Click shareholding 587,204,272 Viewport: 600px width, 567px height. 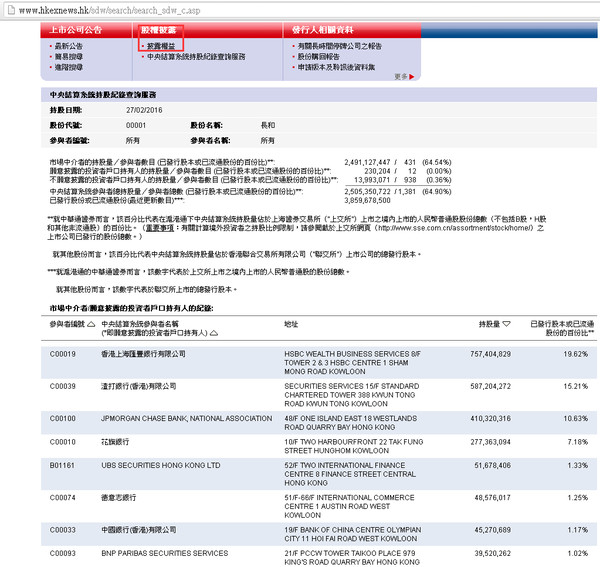pyautogui.click(x=491, y=386)
